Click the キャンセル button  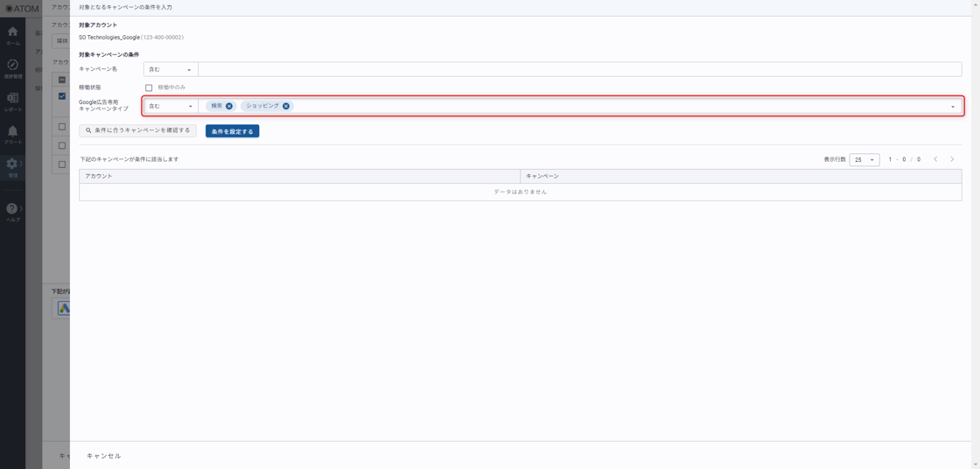[x=103, y=456]
